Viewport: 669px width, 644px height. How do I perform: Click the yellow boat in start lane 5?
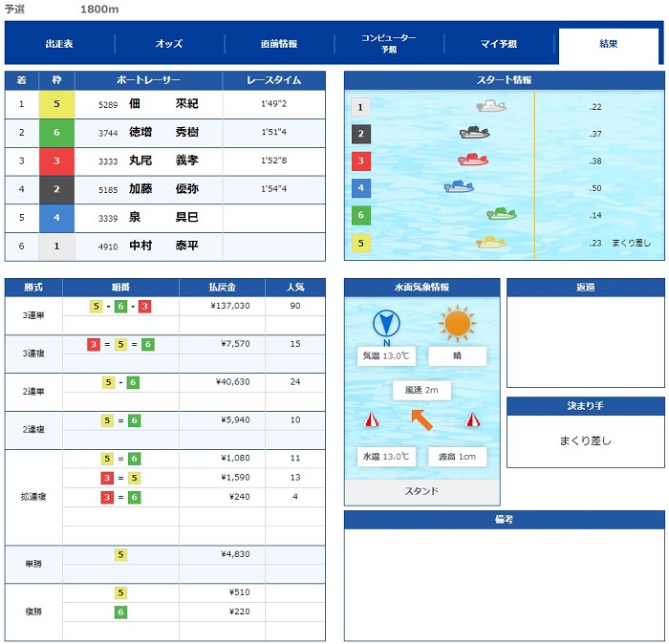(490, 242)
